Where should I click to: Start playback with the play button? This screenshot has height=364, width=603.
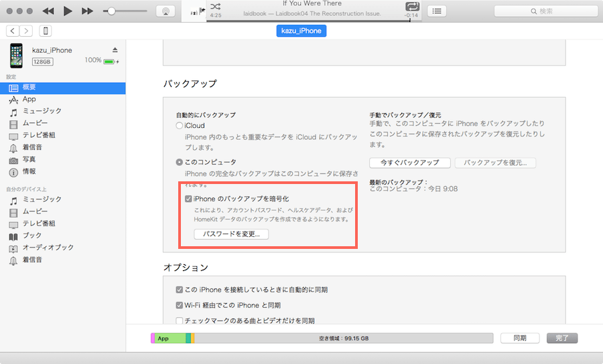68,11
